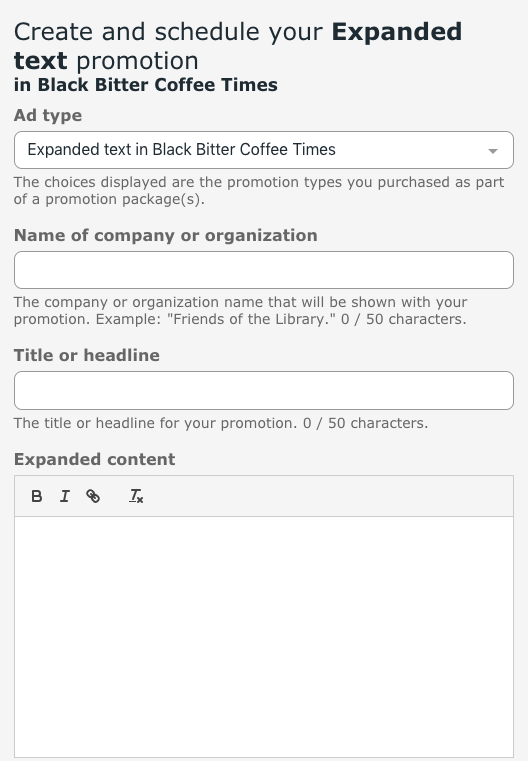Select the empty area of the editor toolbar
528x761 pixels.
[330, 496]
